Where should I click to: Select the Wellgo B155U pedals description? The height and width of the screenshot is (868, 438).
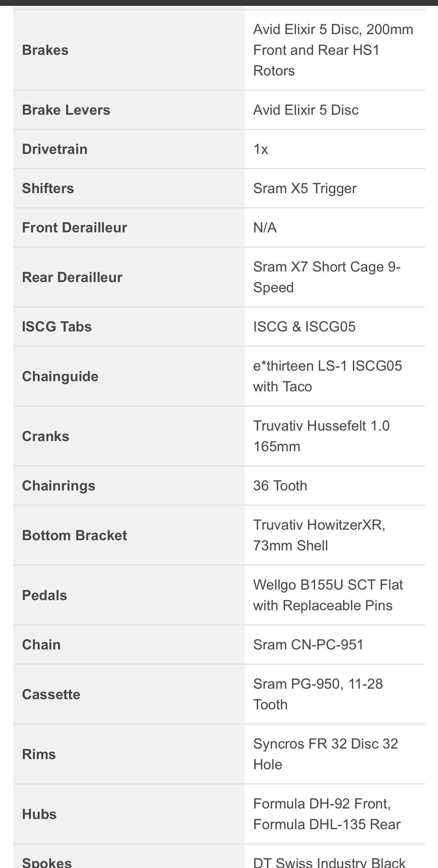(328, 595)
